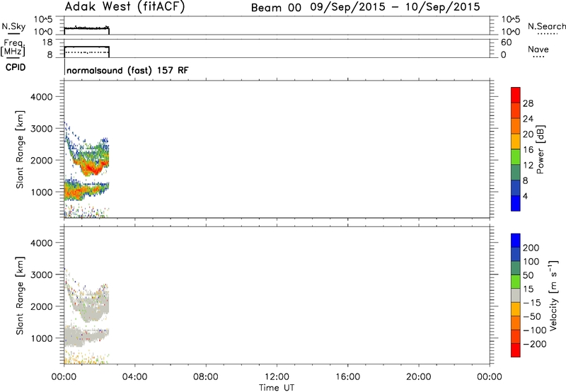Click the '4' power scale value
This screenshot has height=392, width=566.
[525, 196]
